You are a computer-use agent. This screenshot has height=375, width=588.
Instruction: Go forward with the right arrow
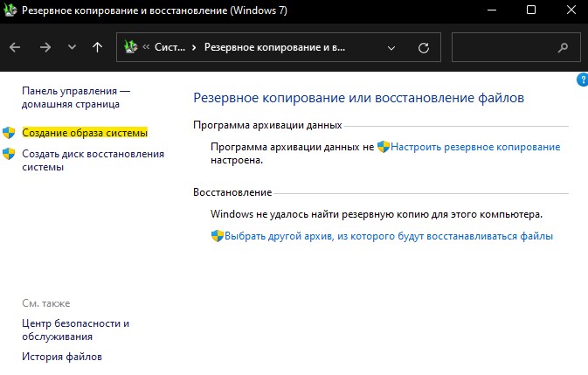45,47
